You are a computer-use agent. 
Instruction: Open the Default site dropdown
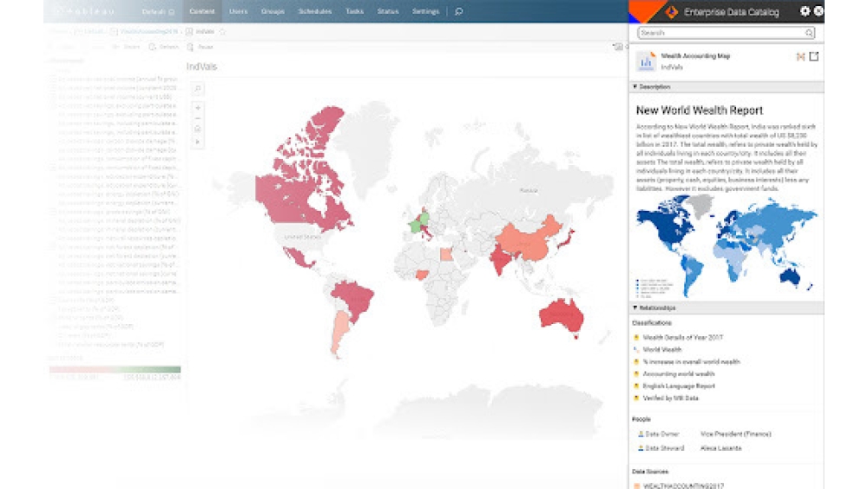point(158,11)
